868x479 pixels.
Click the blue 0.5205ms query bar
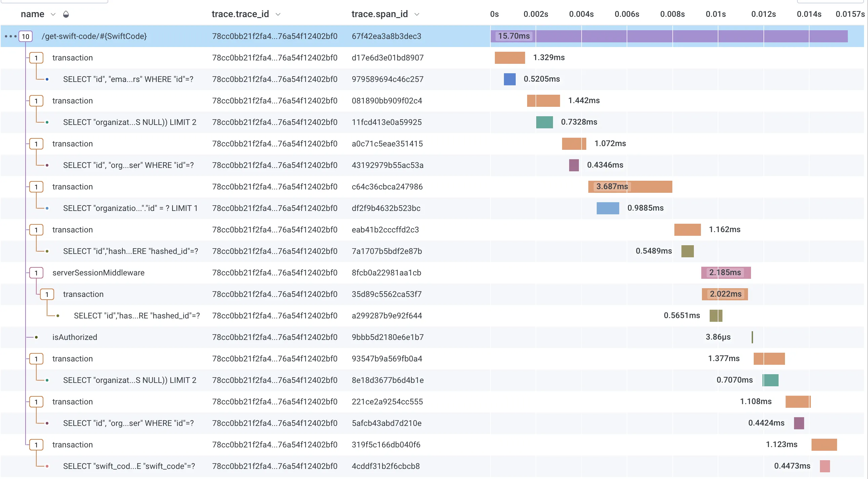[510, 79]
